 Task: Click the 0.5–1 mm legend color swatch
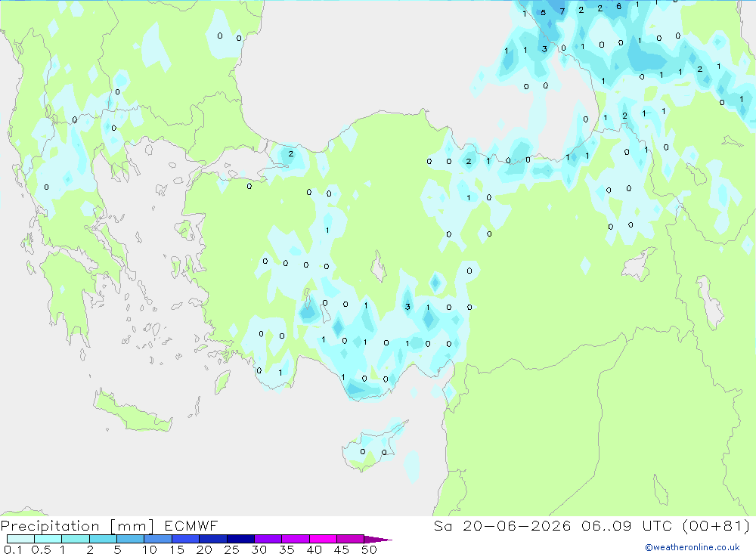pos(48,539)
